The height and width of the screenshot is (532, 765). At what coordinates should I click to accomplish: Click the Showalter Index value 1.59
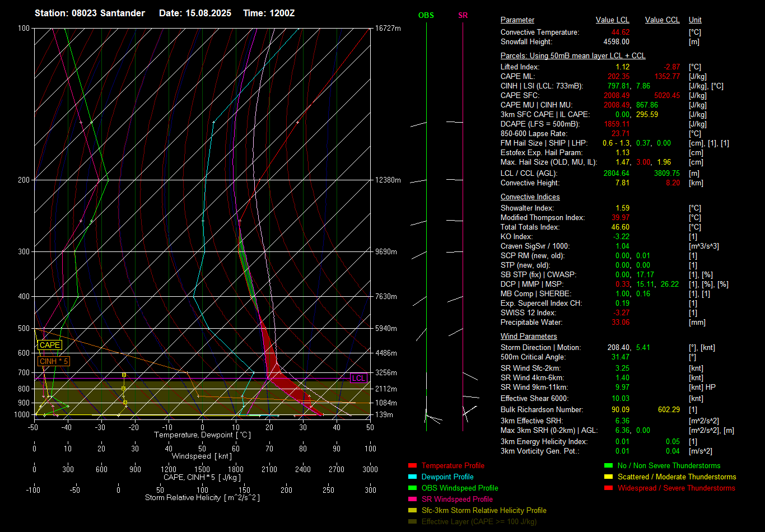(622, 208)
